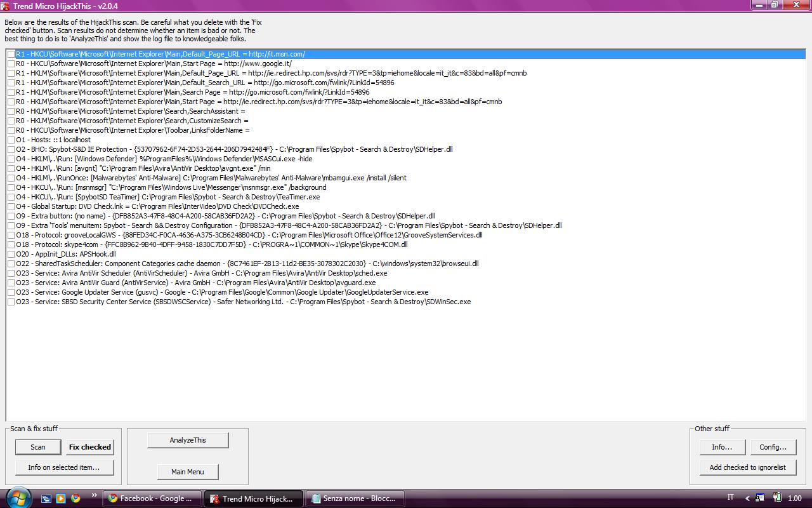
Task: Open the Windows Start orb
Action: [17, 497]
